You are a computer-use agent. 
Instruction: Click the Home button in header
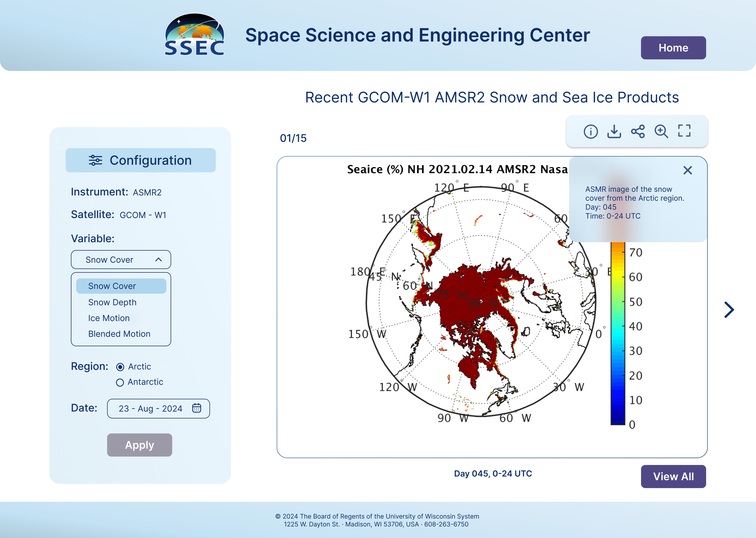[673, 48]
